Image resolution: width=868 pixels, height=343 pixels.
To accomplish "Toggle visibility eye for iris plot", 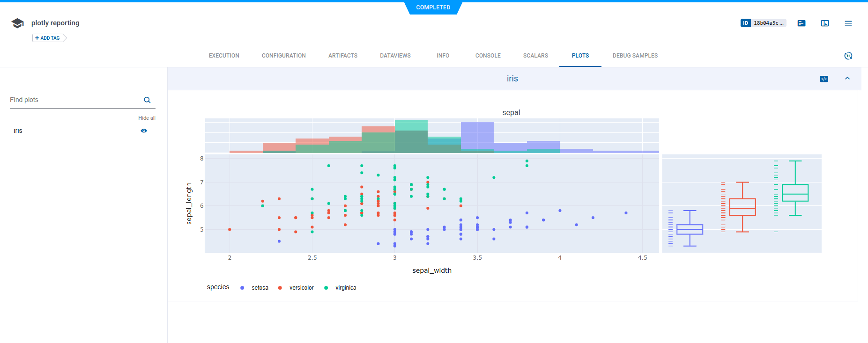I will [144, 131].
